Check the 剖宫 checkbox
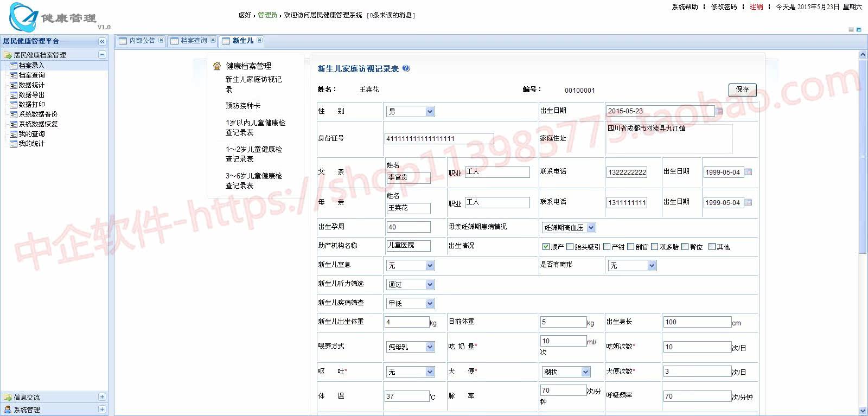 (x=631, y=247)
